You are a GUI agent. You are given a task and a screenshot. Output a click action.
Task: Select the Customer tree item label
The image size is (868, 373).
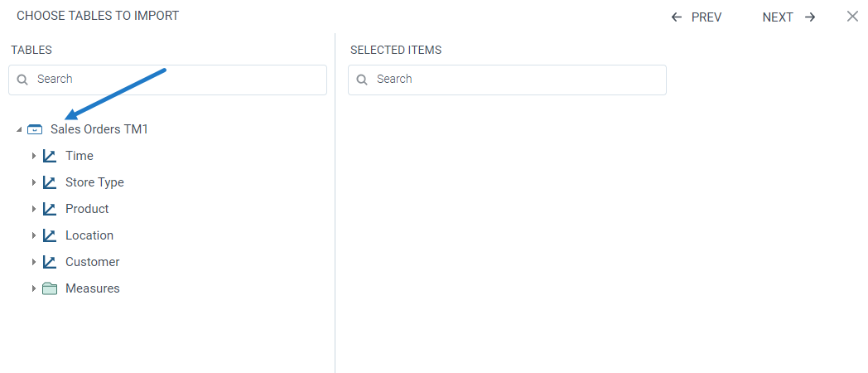click(93, 262)
